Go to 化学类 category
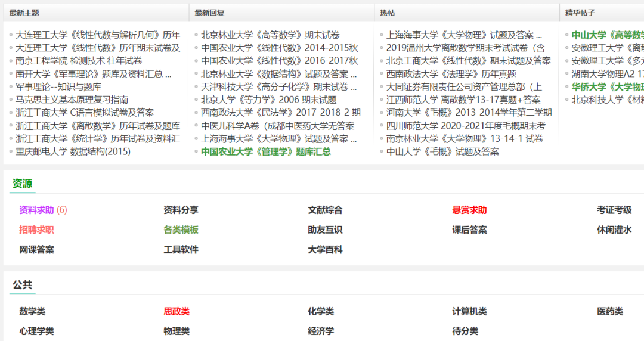 (x=321, y=311)
